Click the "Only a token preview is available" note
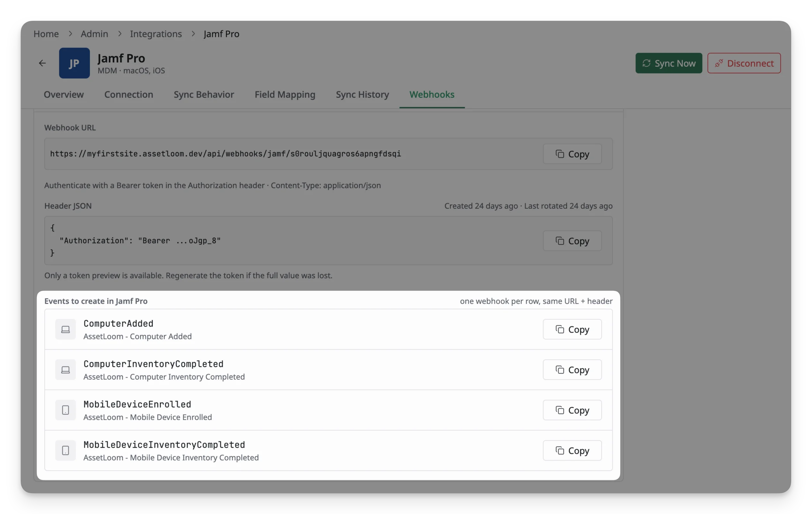 point(188,275)
